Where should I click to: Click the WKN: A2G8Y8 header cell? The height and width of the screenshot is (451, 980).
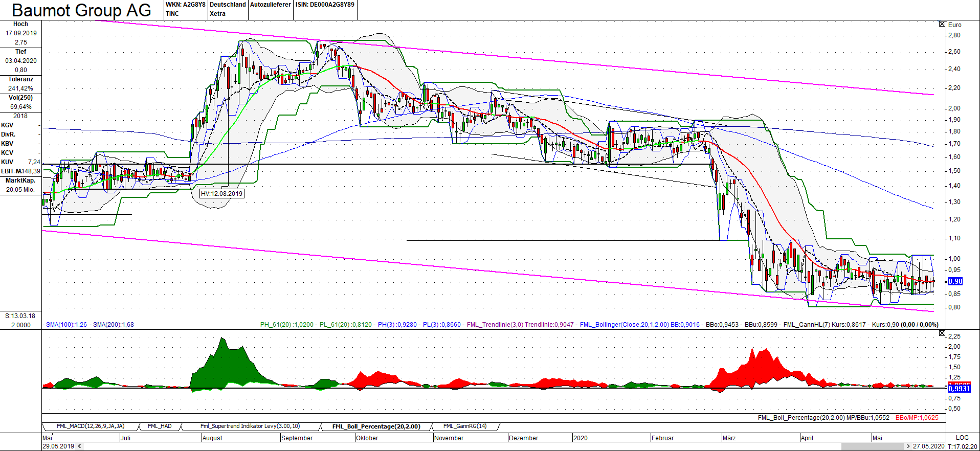(185, 5)
